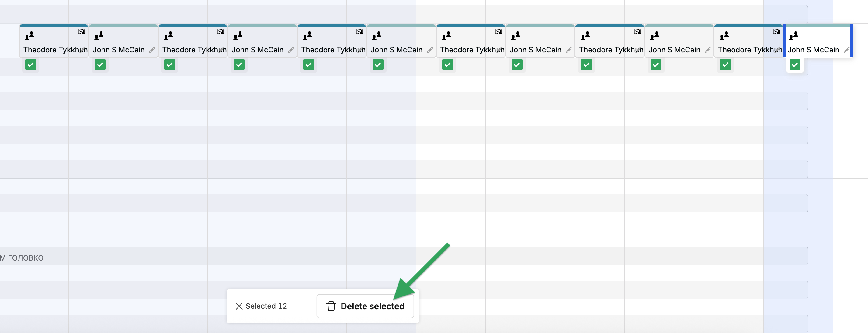This screenshot has height=333, width=868.
Task: Uncheck the checkbox under the fourth Theodore Tykkhun shift
Action: tap(447, 65)
